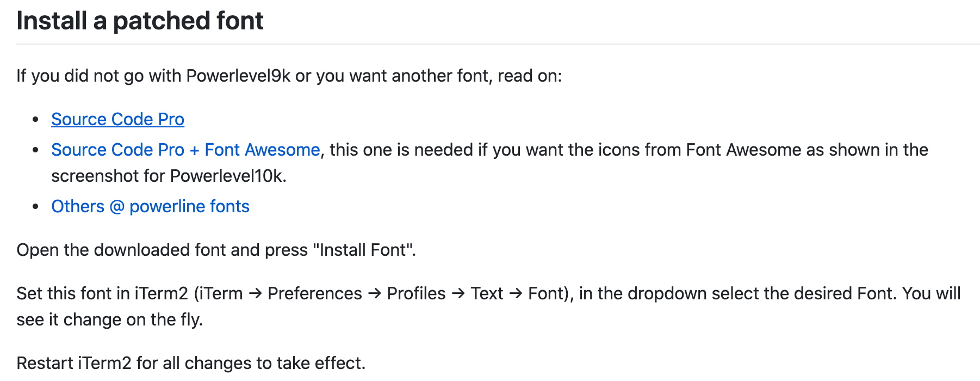Click the horizontal rule under the heading

click(498, 44)
